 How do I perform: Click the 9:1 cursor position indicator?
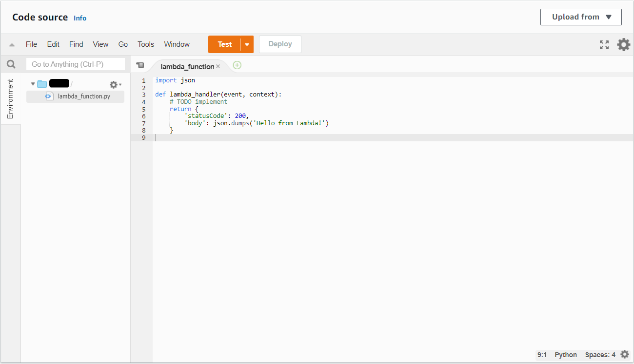coord(542,355)
